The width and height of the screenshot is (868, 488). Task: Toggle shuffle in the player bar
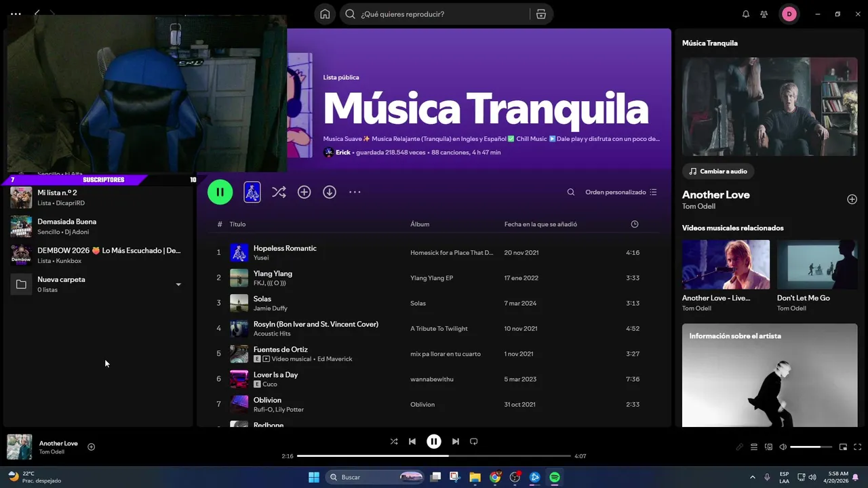point(394,441)
